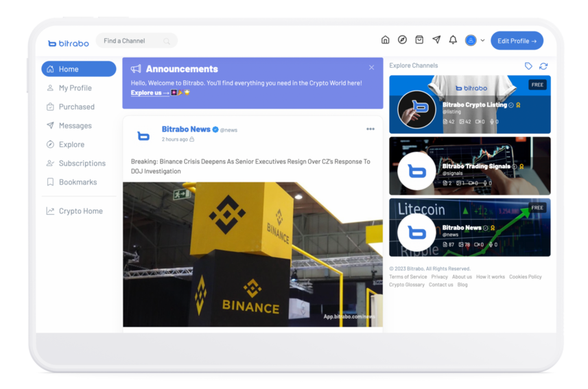
Task: Click the home icon in top bar
Action: (x=385, y=40)
